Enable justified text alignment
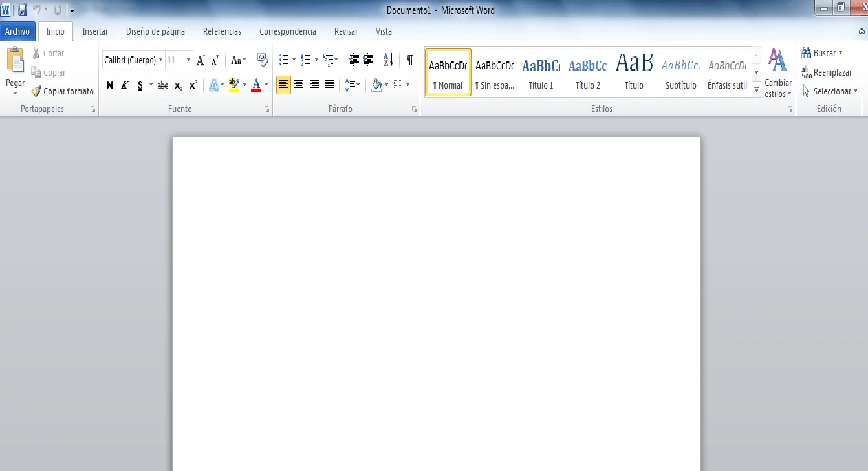 click(x=329, y=85)
